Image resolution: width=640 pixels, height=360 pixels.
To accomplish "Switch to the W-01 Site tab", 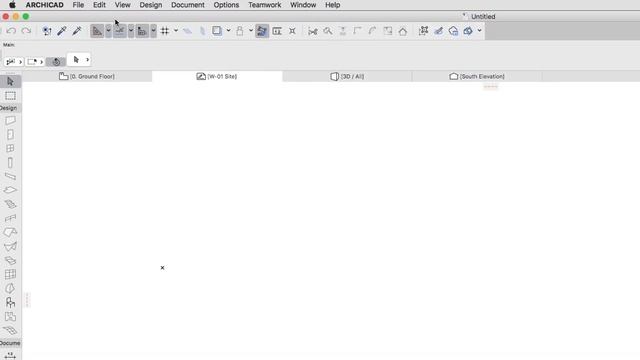I will pos(217,76).
